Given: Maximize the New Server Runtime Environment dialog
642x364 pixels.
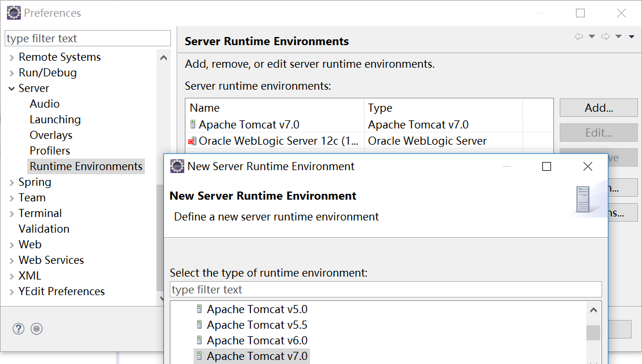Looking at the screenshot, I should (x=546, y=167).
